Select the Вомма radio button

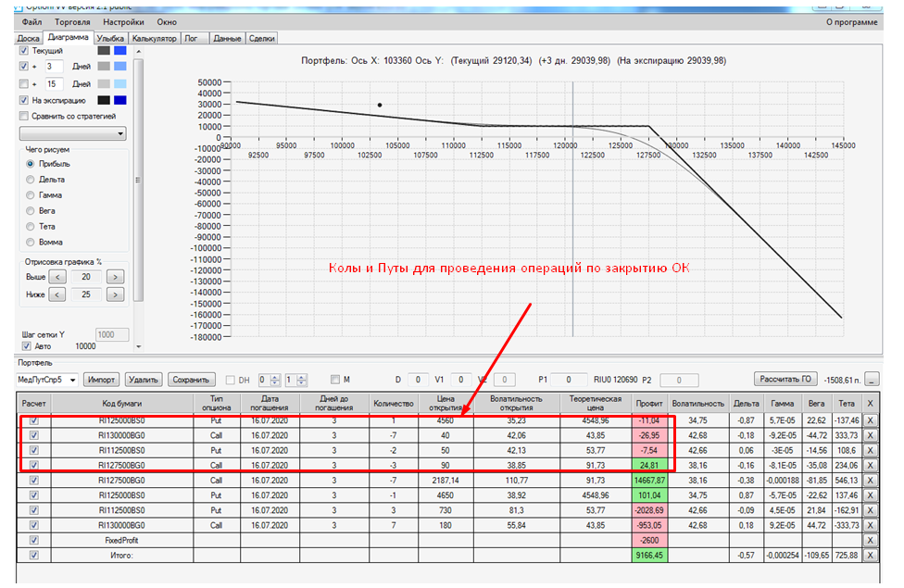pos(30,242)
